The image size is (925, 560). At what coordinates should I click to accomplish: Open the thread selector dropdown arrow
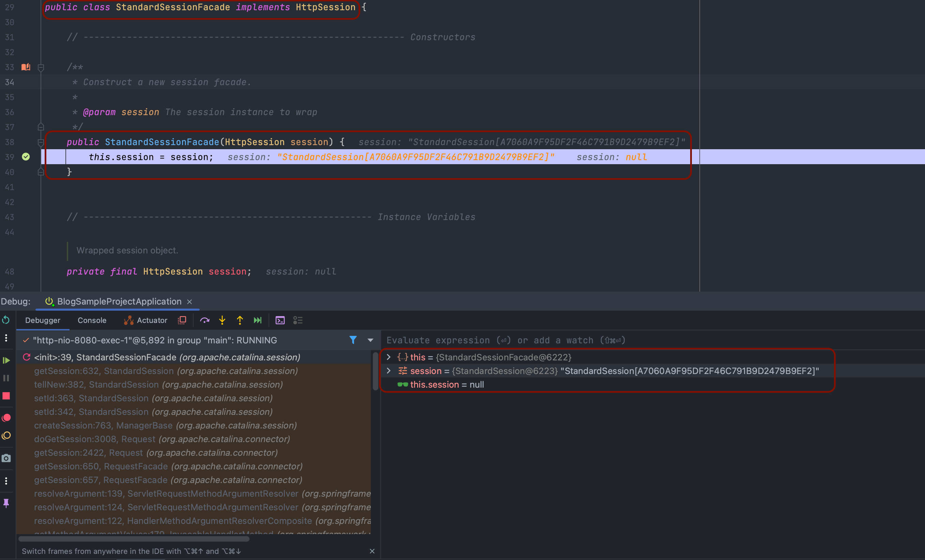(x=370, y=340)
